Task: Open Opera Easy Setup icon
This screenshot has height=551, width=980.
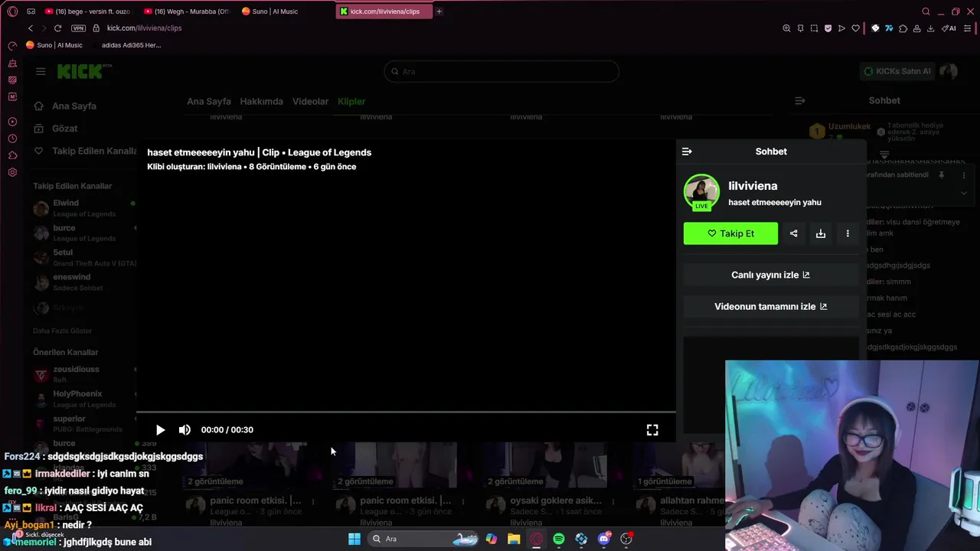Action: coord(968,28)
